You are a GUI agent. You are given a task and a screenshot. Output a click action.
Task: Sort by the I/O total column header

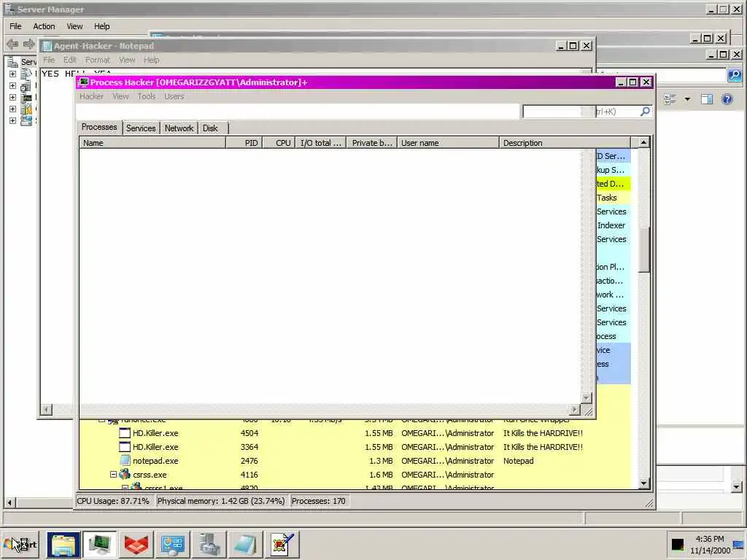click(321, 143)
